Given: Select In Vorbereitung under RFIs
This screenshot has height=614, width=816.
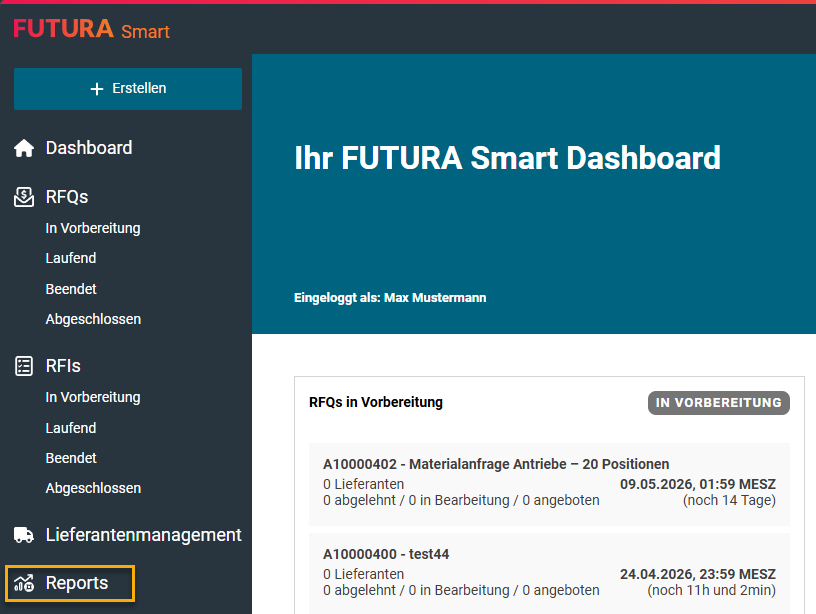Looking at the screenshot, I should coord(93,398).
